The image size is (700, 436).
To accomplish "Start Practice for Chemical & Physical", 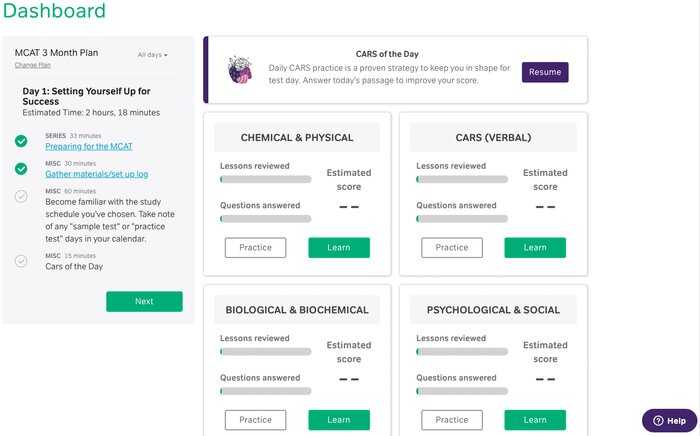I will (x=255, y=248).
